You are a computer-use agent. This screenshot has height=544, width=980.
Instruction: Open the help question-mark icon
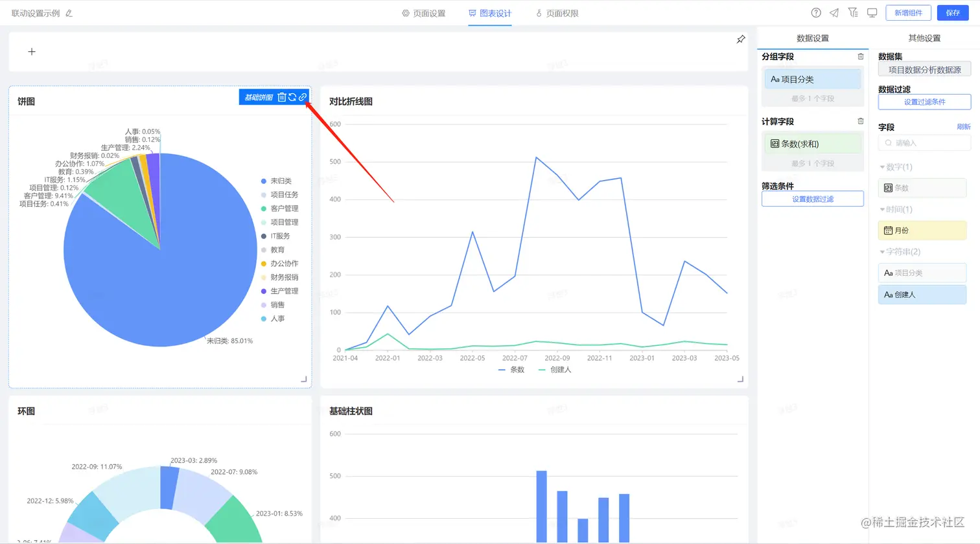pyautogui.click(x=816, y=13)
